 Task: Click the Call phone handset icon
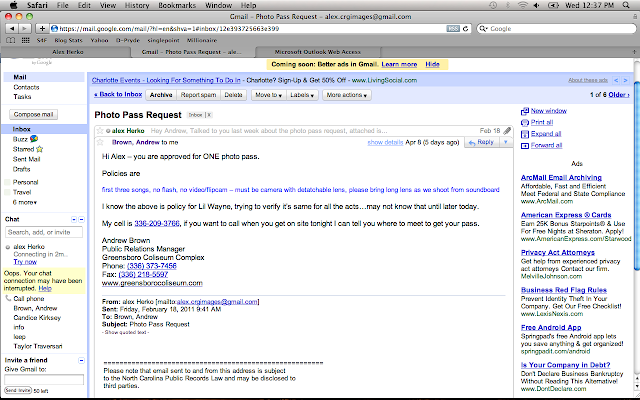(8, 298)
